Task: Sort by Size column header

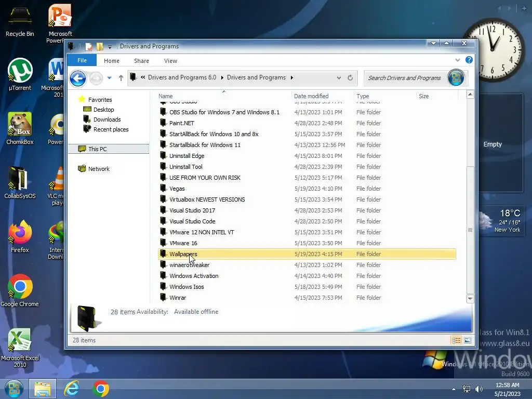Action: tap(436, 96)
